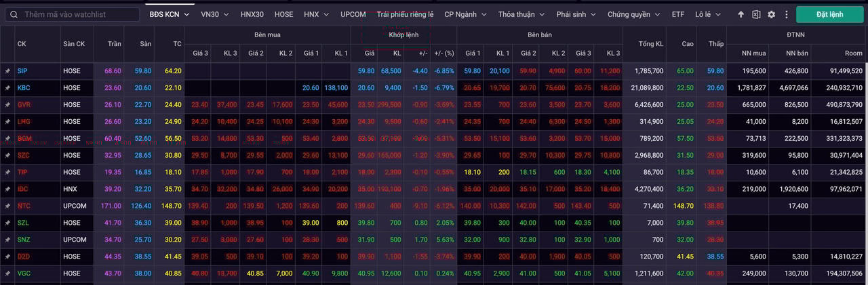Unpin the GVR stock row
Viewport: 868px width, 285px height.
7,104
